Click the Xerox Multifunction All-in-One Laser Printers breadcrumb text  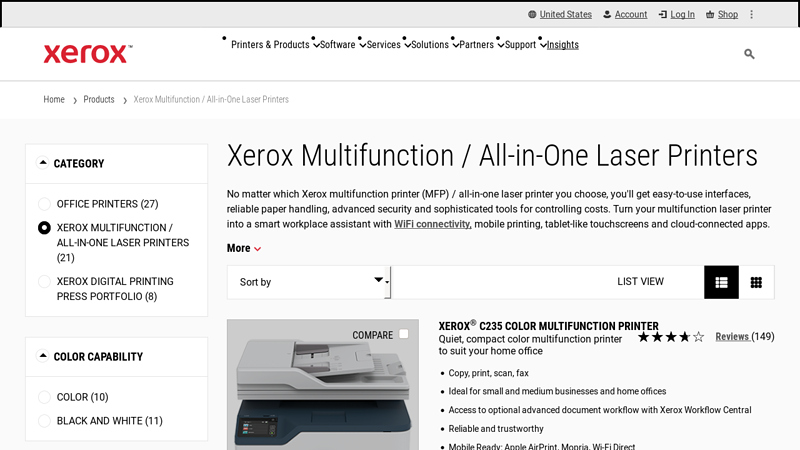[x=211, y=99]
